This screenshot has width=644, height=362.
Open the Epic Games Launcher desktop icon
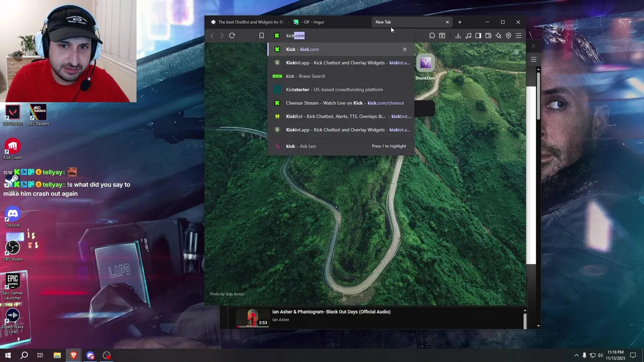[13, 287]
